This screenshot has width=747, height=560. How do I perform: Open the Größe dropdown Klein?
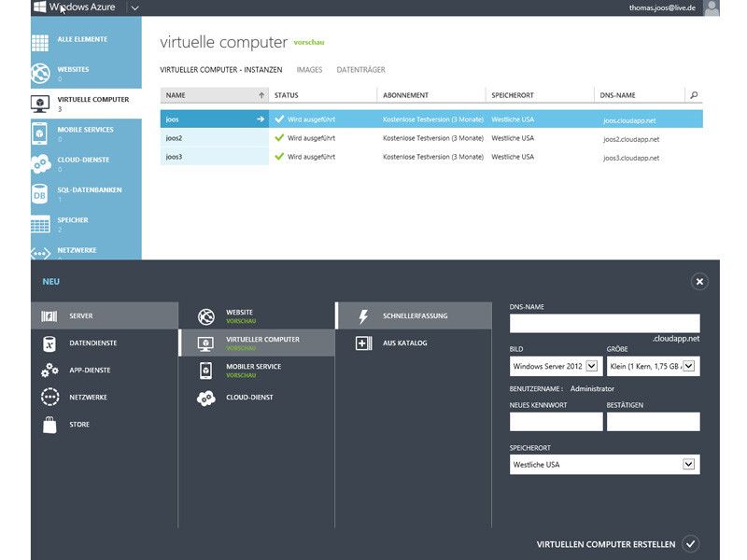point(653,366)
